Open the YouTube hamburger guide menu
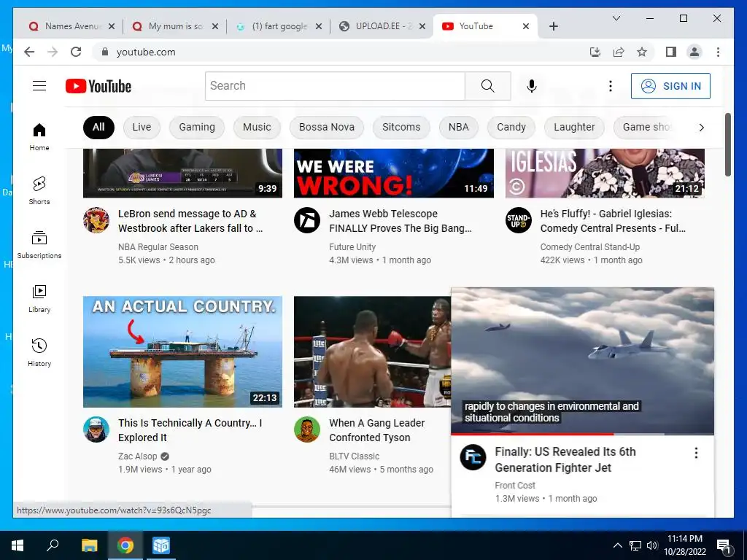Viewport: 747px width, 560px height. [x=39, y=86]
